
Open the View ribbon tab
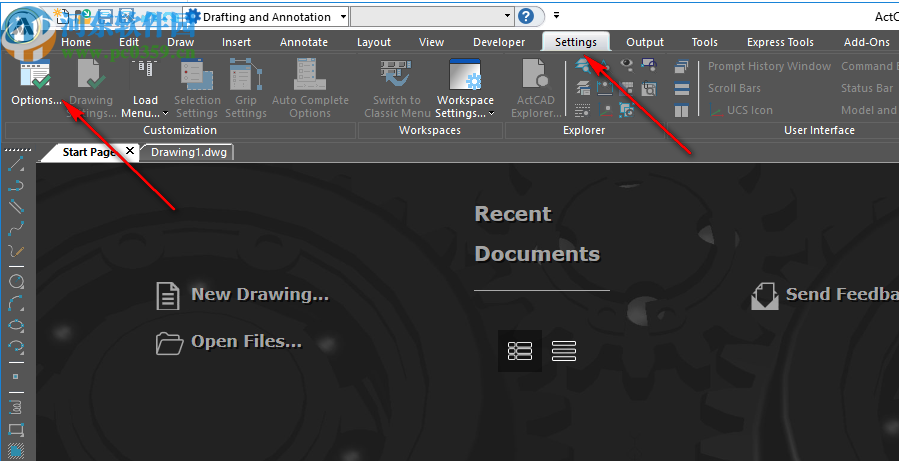[431, 42]
